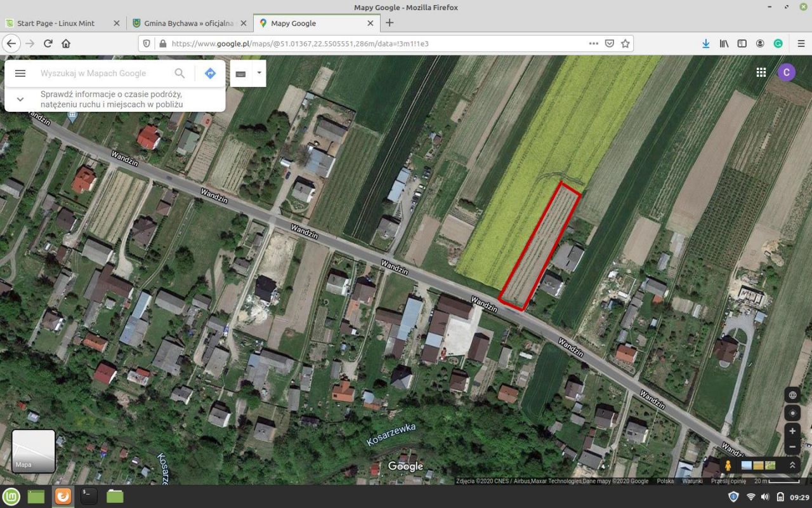Open the Google apps grid

[x=761, y=72]
